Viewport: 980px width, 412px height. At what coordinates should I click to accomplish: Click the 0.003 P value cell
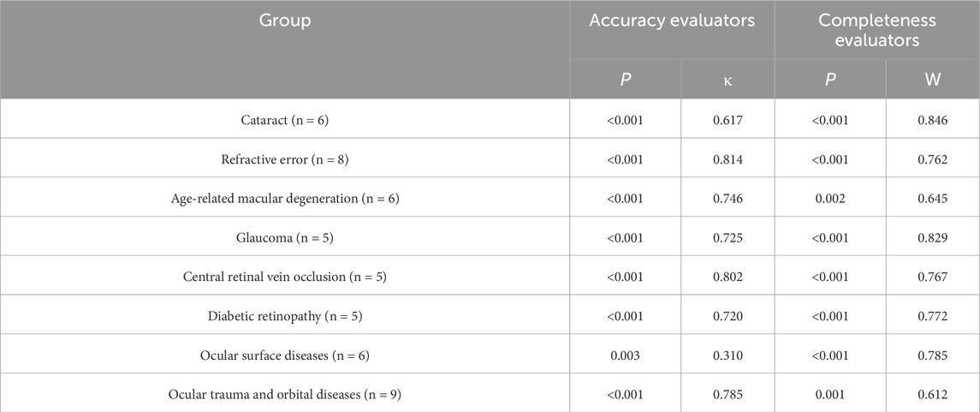coord(626,355)
